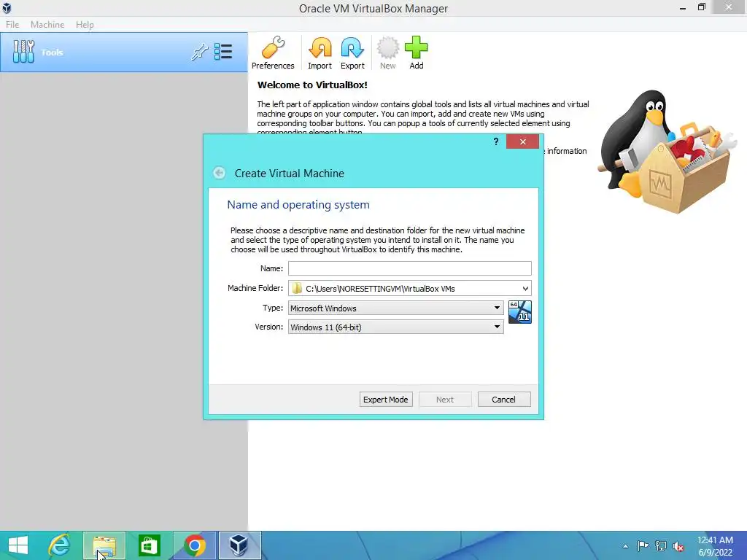Close the Create Virtual Machine dialog
This screenshot has width=747, height=560.
pyautogui.click(x=522, y=141)
